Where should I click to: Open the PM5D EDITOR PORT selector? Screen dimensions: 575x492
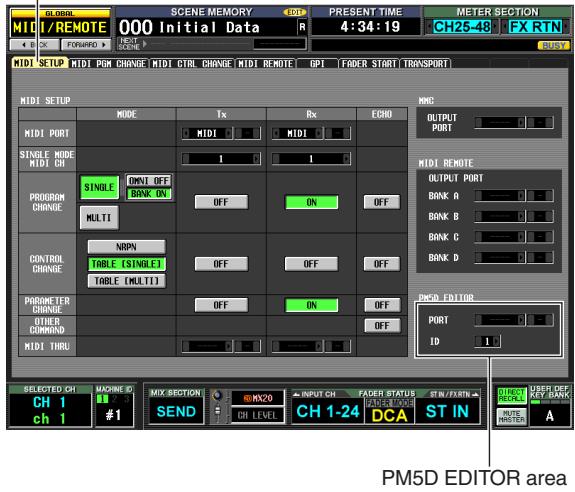(x=500, y=320)
